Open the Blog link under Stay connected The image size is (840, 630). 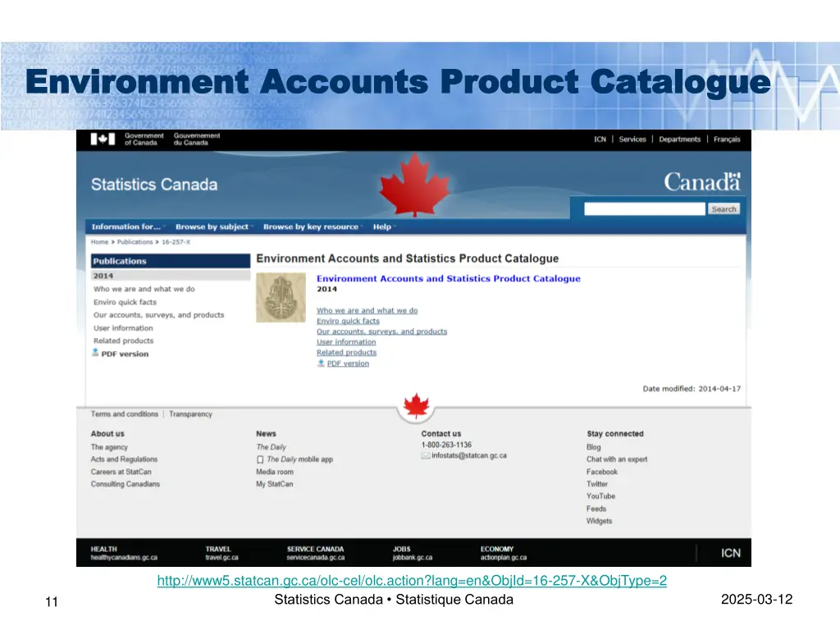tap(593, 447)
